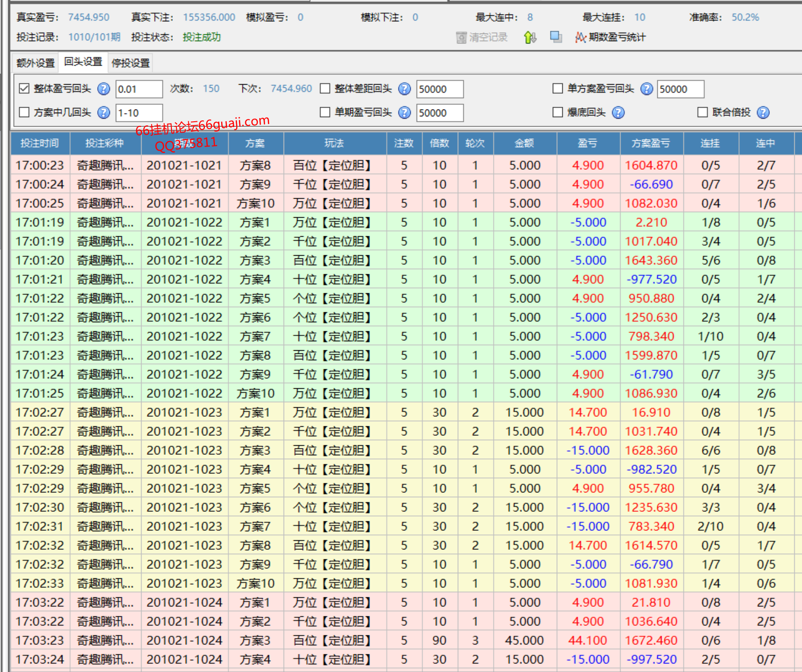Screen dimensions: 802x672
Task: Enable the 单方案盈亏回头 checkbox
Action: coord(558,88)
